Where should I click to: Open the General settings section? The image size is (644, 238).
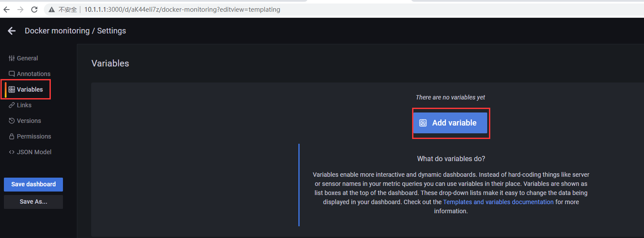(27, 58)
